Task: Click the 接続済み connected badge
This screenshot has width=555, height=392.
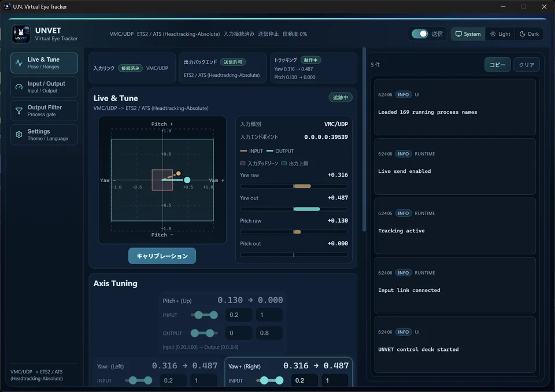Action: [x=130, y=68]
